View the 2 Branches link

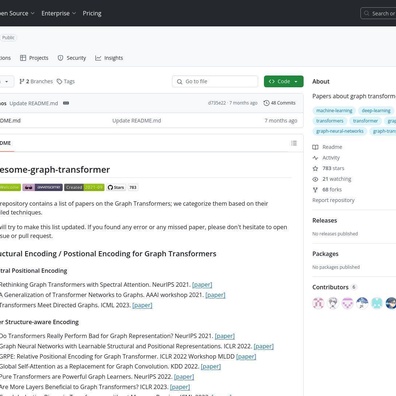click(x=36, y=81)
